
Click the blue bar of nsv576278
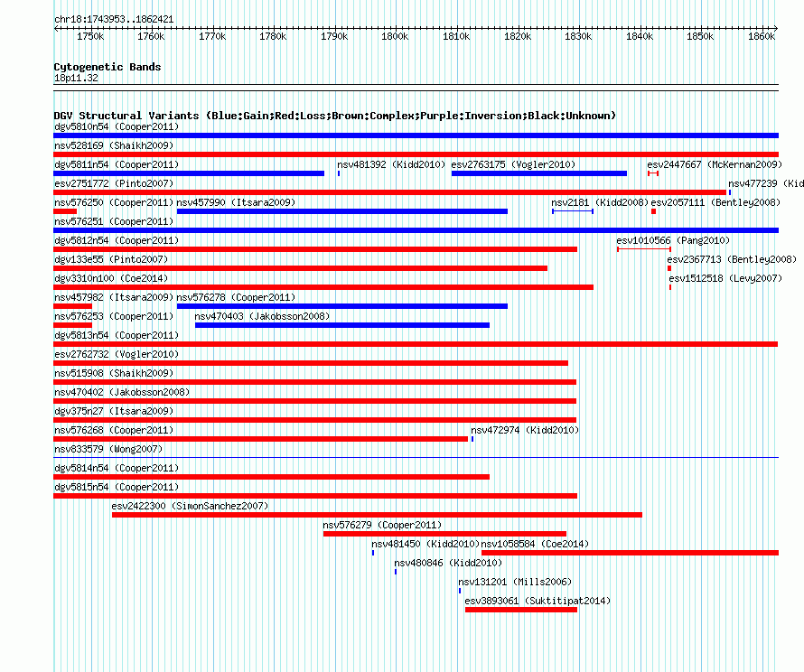tap(342, 306)
